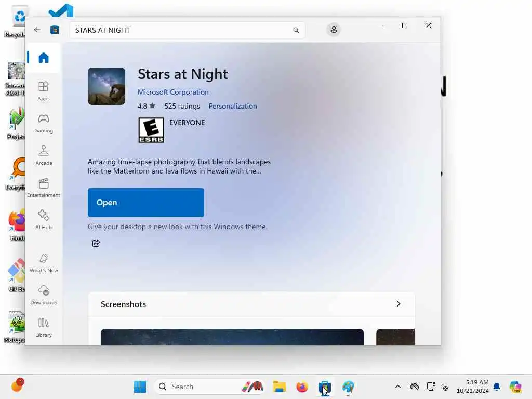Open the Stars at Night theme

tap(146, 203)
